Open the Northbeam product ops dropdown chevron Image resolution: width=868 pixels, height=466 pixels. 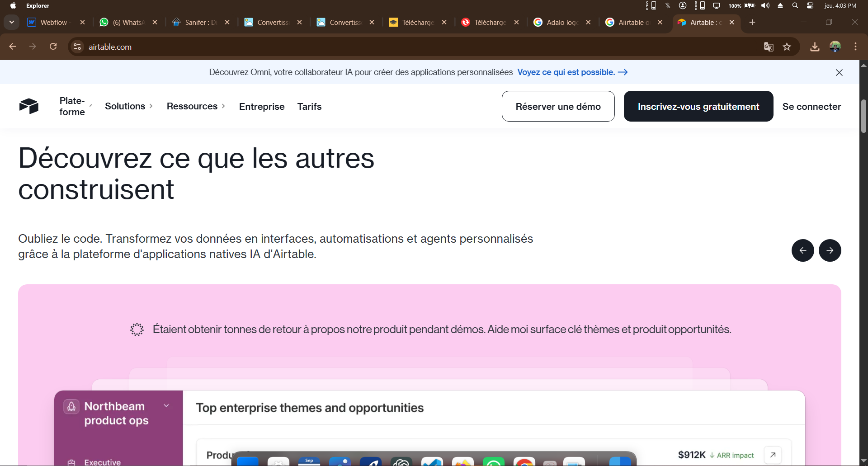pyautogui.click(x=166, y=405)
